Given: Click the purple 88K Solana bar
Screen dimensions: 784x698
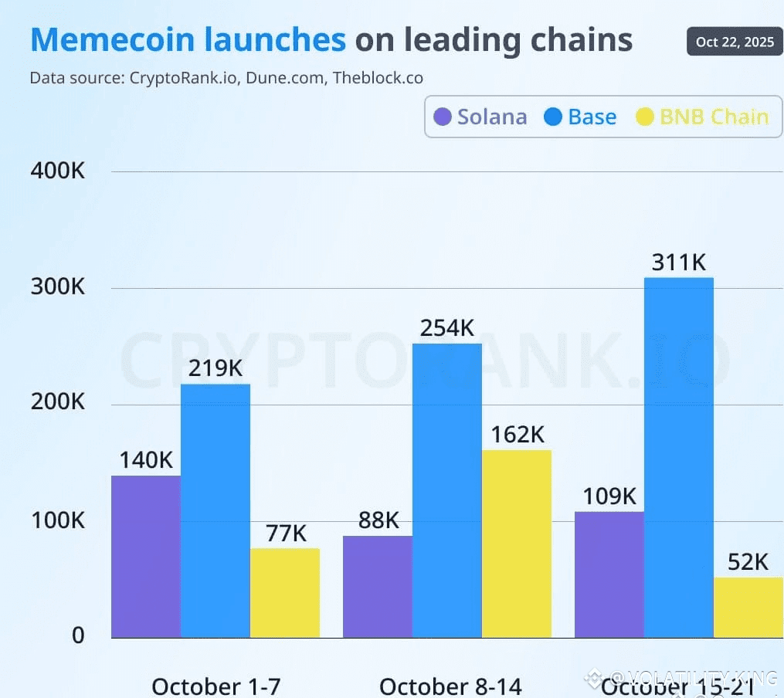Looking at the screenshot, I should (378, 587).
